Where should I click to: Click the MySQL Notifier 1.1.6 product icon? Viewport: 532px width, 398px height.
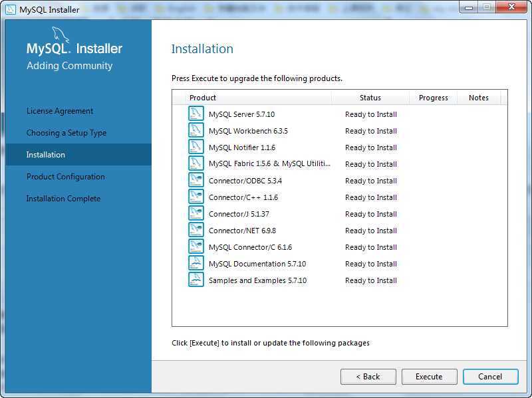196,147
